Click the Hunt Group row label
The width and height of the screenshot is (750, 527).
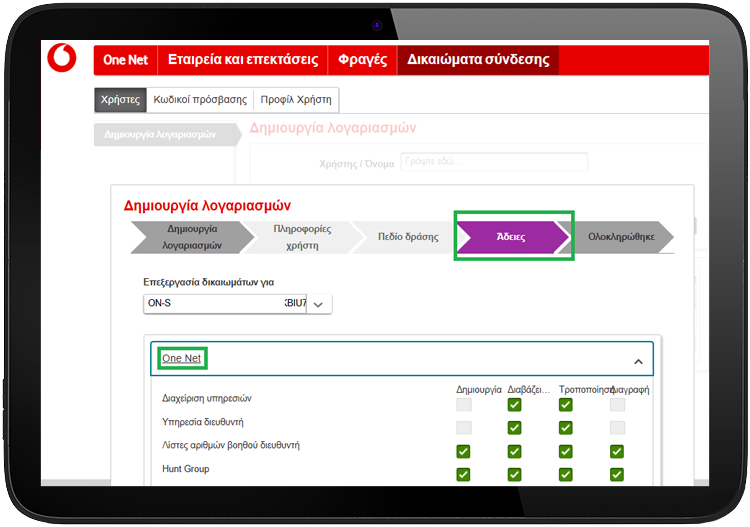[x=186, y=469]
